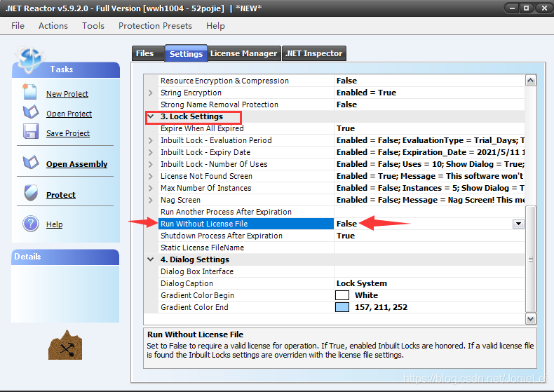Click the rock with pickaxe image
This screenshot has height=392, width=554.
click(65, 345)
